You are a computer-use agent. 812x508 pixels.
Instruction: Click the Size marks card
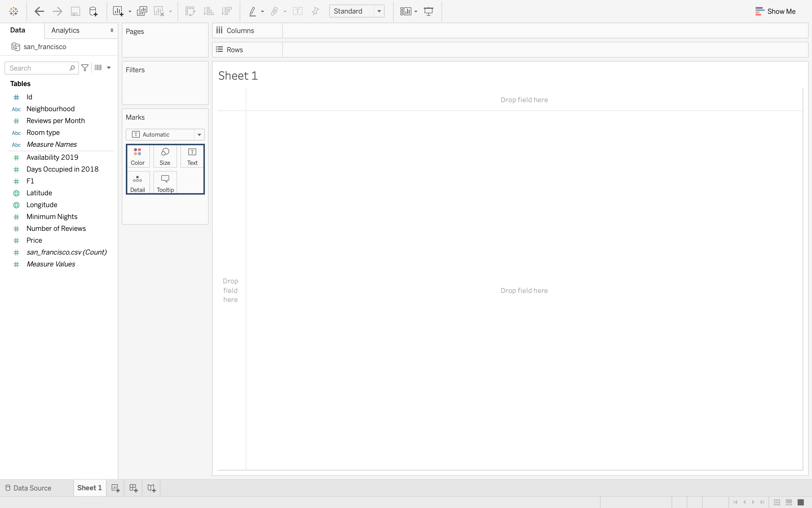pos(165,156)
